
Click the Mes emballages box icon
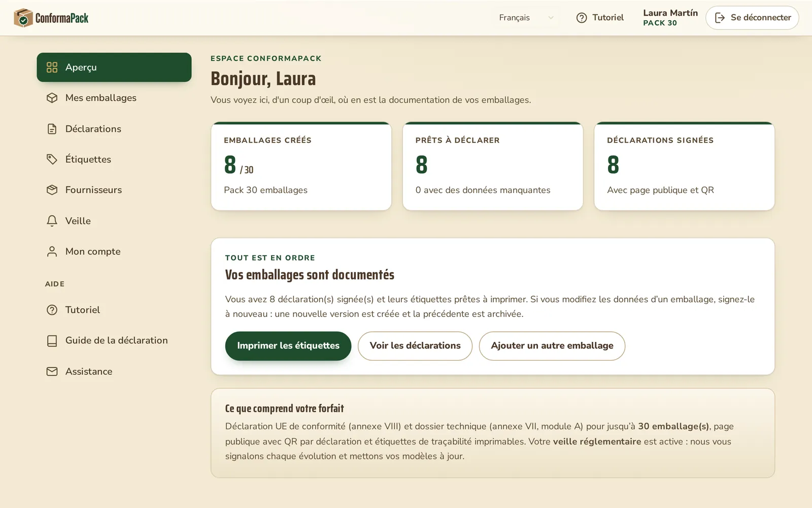coord(52,98)
